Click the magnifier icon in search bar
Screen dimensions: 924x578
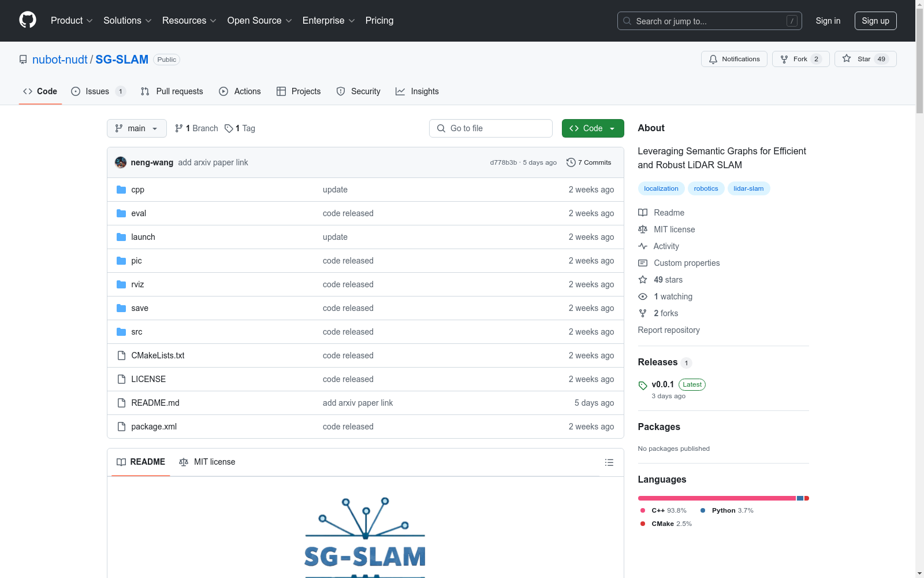pyautogui.click(x=627, y=21)
